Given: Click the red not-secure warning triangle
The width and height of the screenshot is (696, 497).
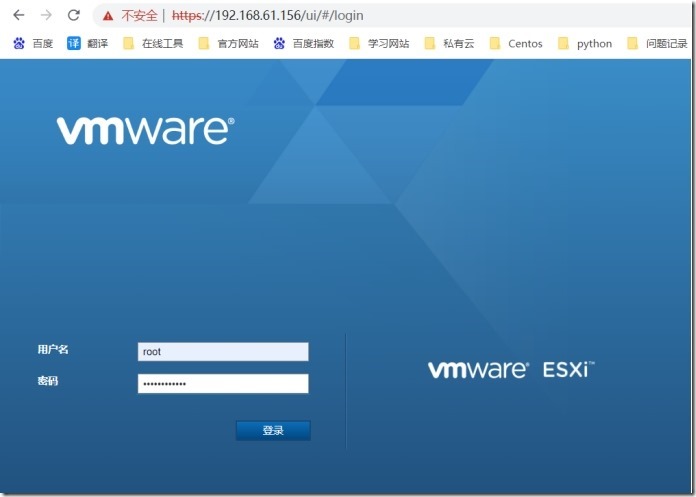Looking at the screenshot, I should point(108,16).
